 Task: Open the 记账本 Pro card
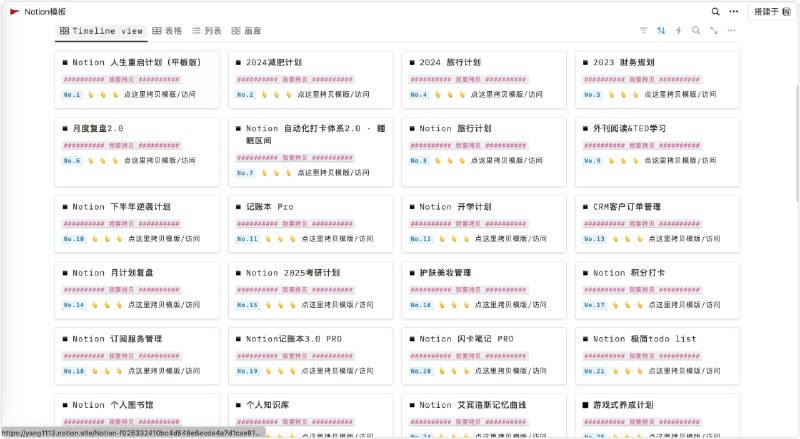point(310,224)
